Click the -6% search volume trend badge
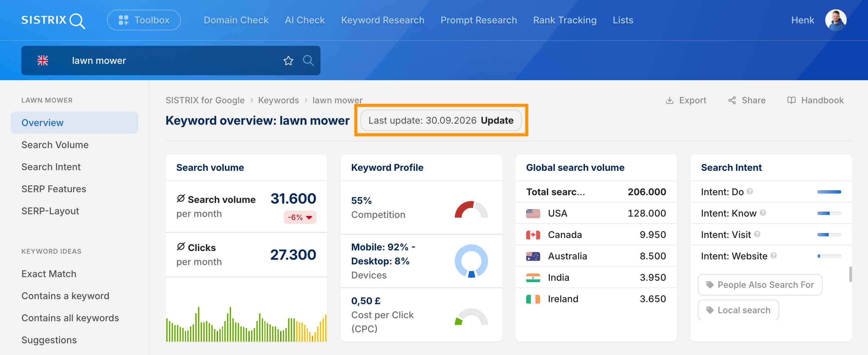Screen dimensions: 868x355 299,217
